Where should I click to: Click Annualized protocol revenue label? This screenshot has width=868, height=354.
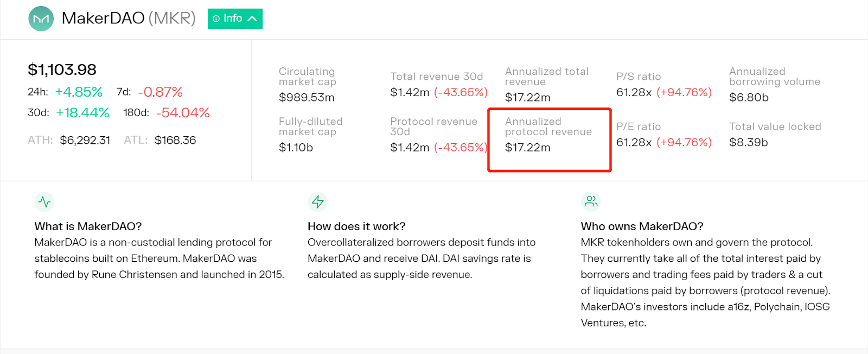[x=548, y=127]
